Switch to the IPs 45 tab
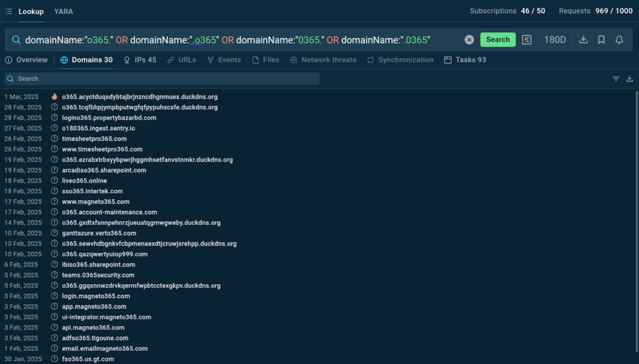Viewport: 639px width, 364px height. 140,60
